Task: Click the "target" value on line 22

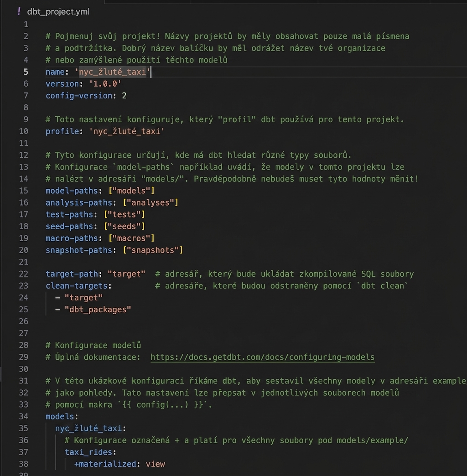Action: click(x=126, y=274)
